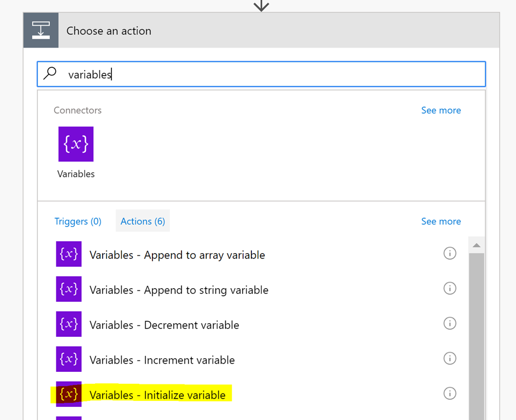Switch to the Triggers (0) tab

(x=78, y=221)
